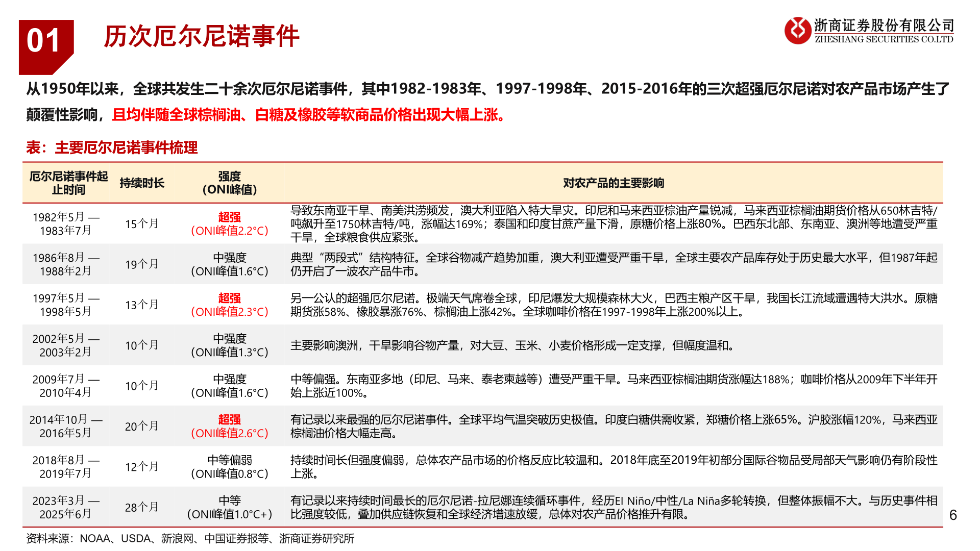Click "10个月" in the 2002年5月 row
The width and height of the screenshot is (980, 551).
point(142,345)
